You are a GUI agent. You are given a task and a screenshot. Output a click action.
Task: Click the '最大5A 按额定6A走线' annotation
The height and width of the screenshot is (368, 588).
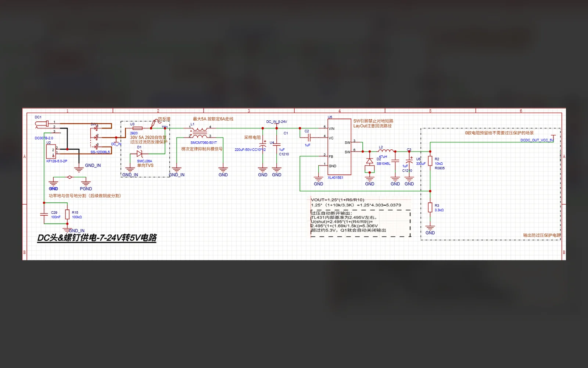click(213, 119)
